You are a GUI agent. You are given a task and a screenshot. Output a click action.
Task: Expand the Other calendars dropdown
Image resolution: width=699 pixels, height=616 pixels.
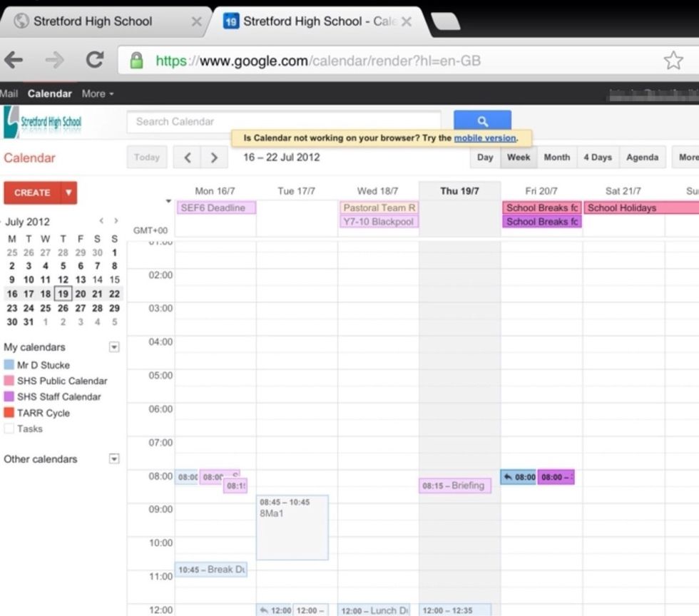point(113,459)
